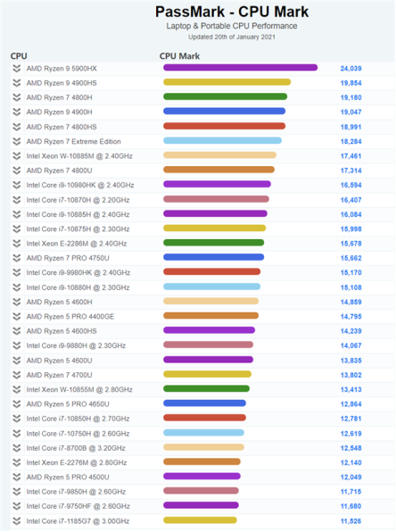Expand the Ryzen 5 4600HS row chevron
This screenshot has width=396, height=532.
[17, 331]
